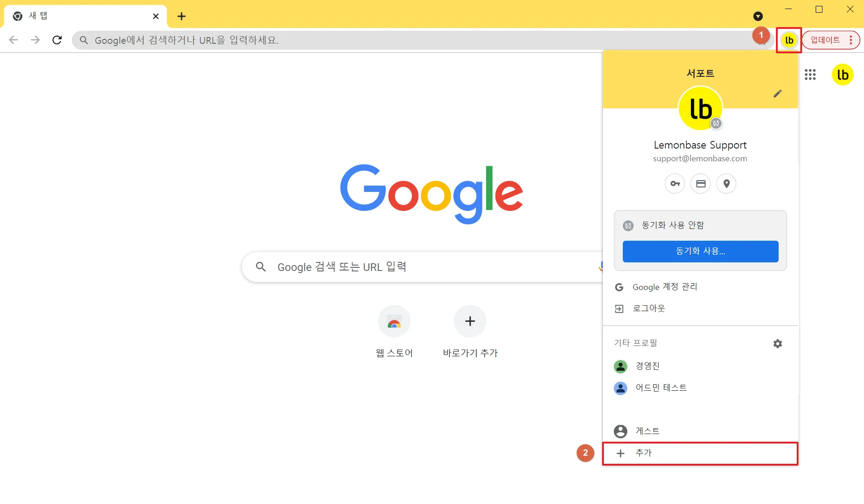Click the support@lemonbase.com email text
The width and height of the screenshot is (864, 504).
[x=700, y=159]
